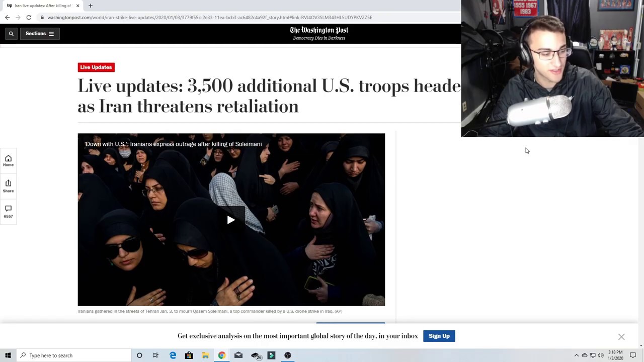Open OBS Studio icon on taskbar
The image size is (644, 362).
(x=288, y=355)
